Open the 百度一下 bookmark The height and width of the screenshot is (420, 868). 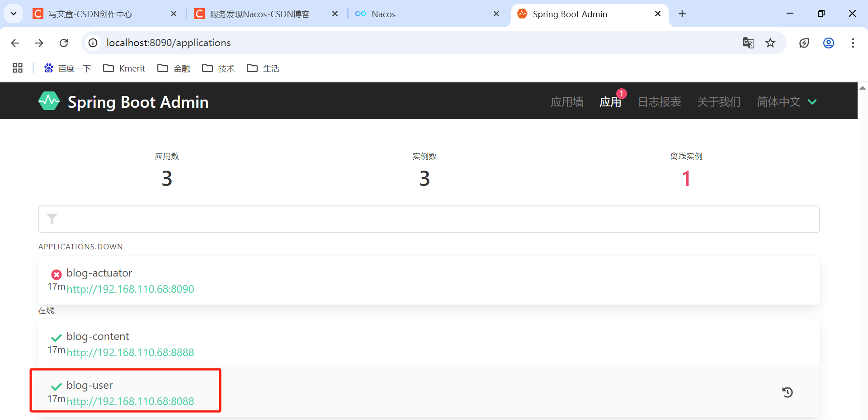coord(67,68)
